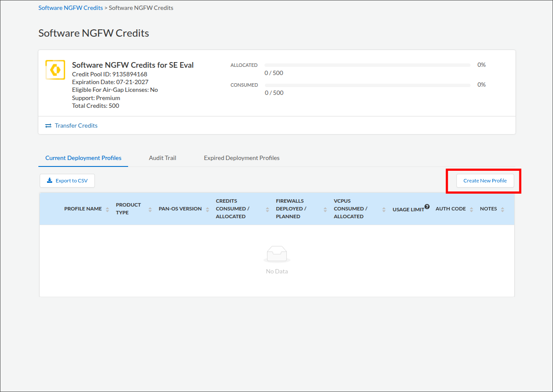Click the Eligible For Air-Gap Licenses text
The image size is (553, 392).
[x=115, y=90]
